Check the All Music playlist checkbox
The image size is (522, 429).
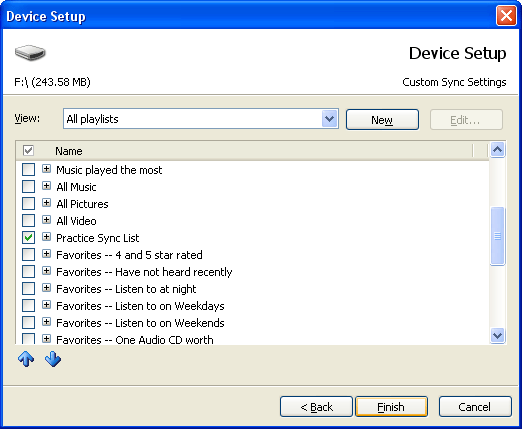pyautogui.click(x=28, y=187)
